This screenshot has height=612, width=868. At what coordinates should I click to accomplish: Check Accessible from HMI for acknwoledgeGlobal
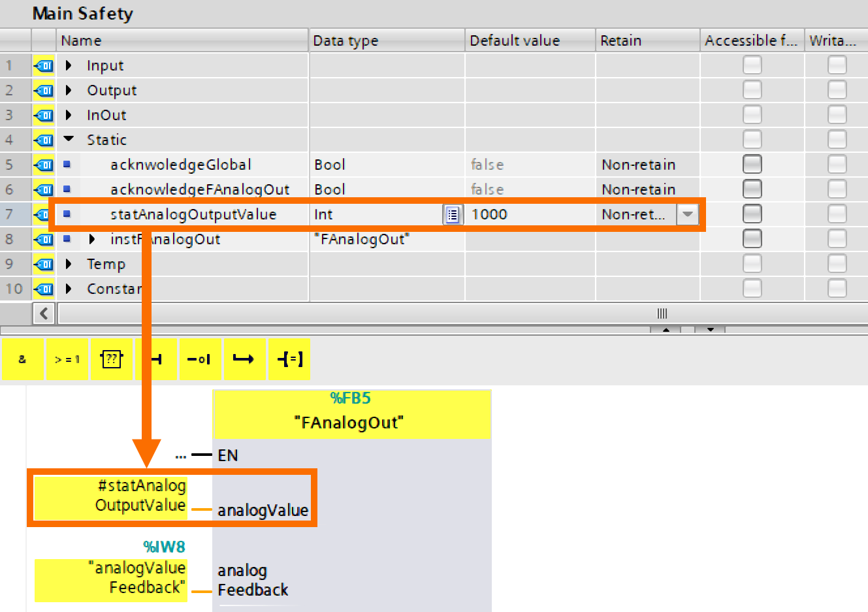pos(752,164)
